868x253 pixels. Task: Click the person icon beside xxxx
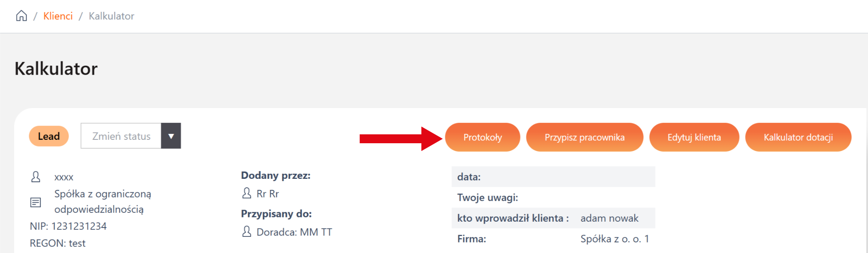[36, 177]
